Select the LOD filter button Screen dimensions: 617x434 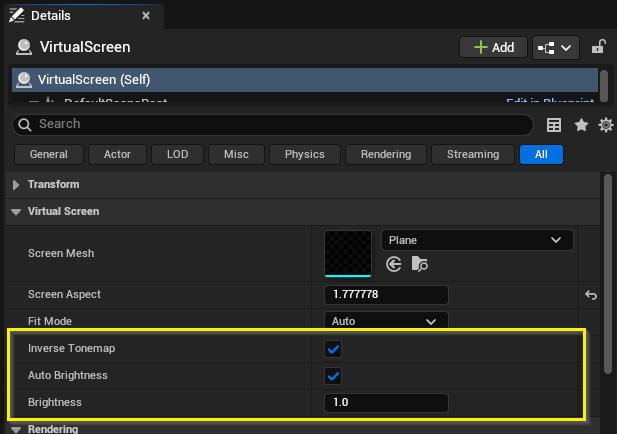177,154
